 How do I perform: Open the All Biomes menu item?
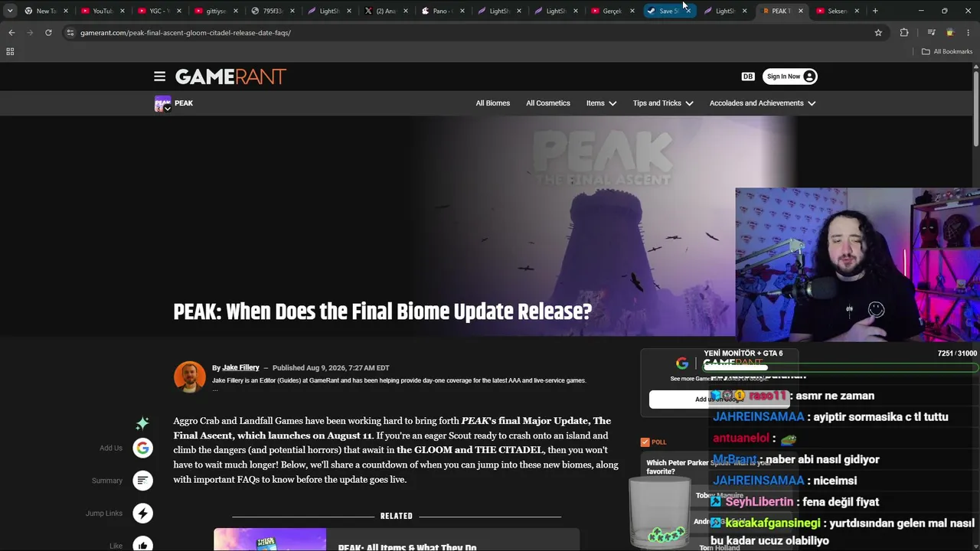492,103
